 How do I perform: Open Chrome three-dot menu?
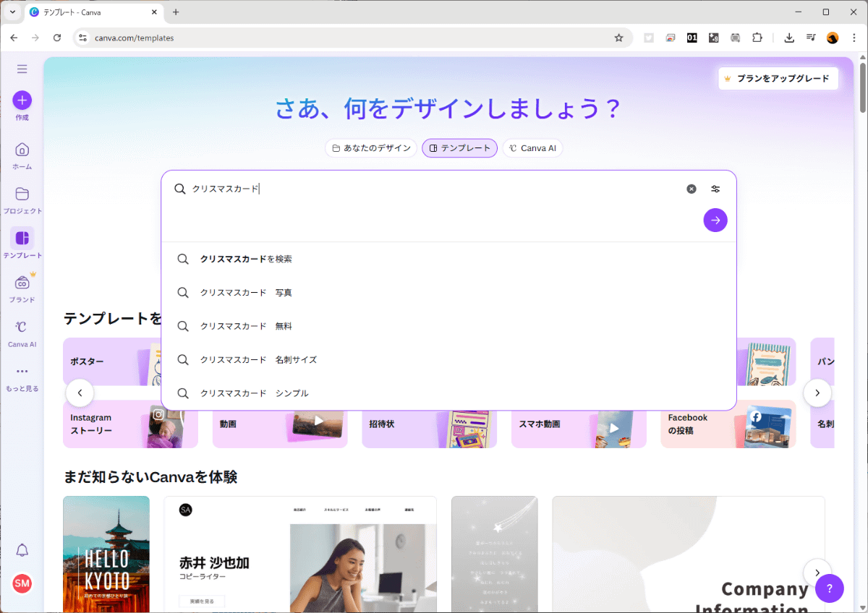[x=854, y=38]
